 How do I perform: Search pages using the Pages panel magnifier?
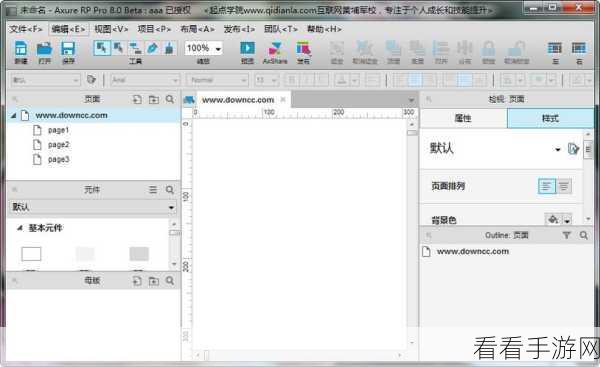tap(170, 99)
